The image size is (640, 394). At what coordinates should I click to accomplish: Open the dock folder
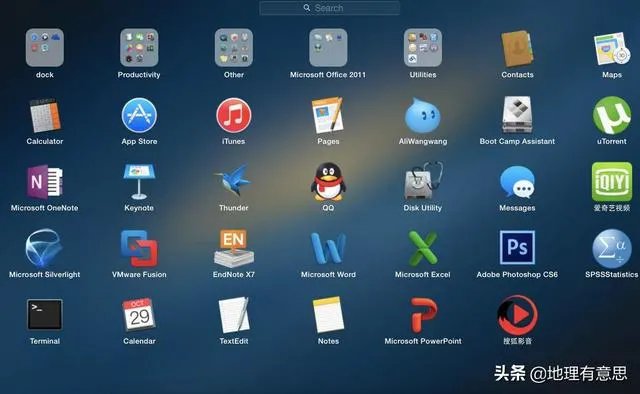click(x=44, y=48)
